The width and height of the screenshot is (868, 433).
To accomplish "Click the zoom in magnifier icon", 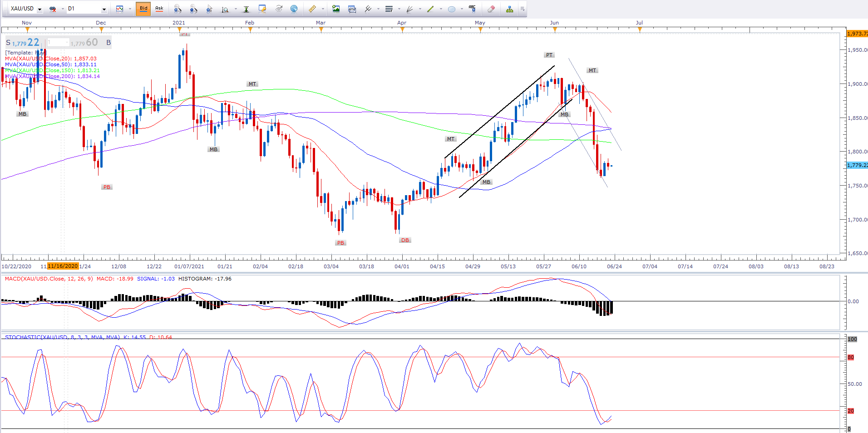I will point(178,9).
